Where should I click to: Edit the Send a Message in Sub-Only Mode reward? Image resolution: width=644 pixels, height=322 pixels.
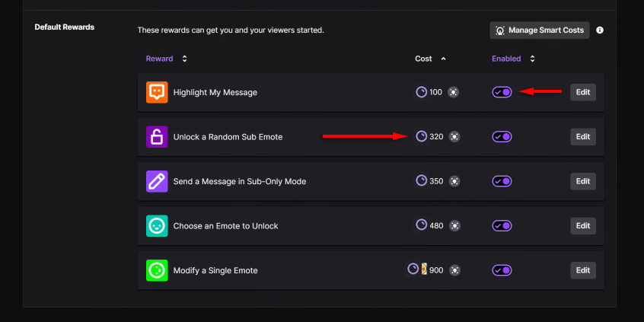(582, 181)
